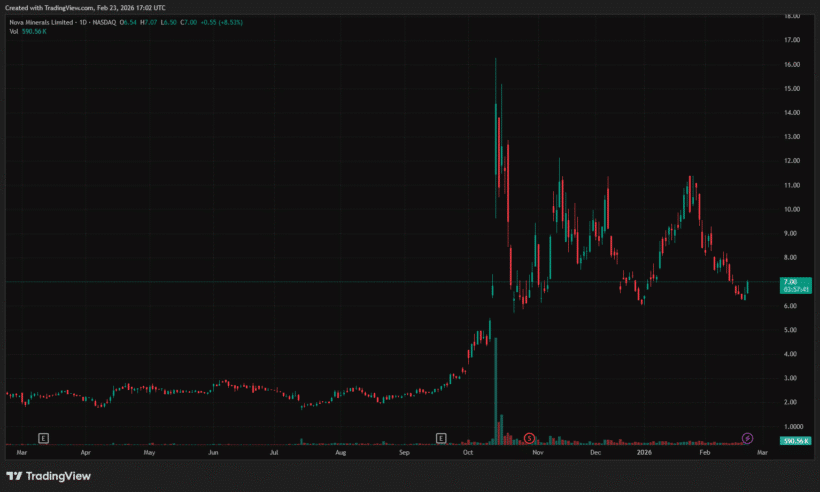This screenshot has height=492, width=820.
Task: Click the 2.00 price axis label
Action: [790, 403]
